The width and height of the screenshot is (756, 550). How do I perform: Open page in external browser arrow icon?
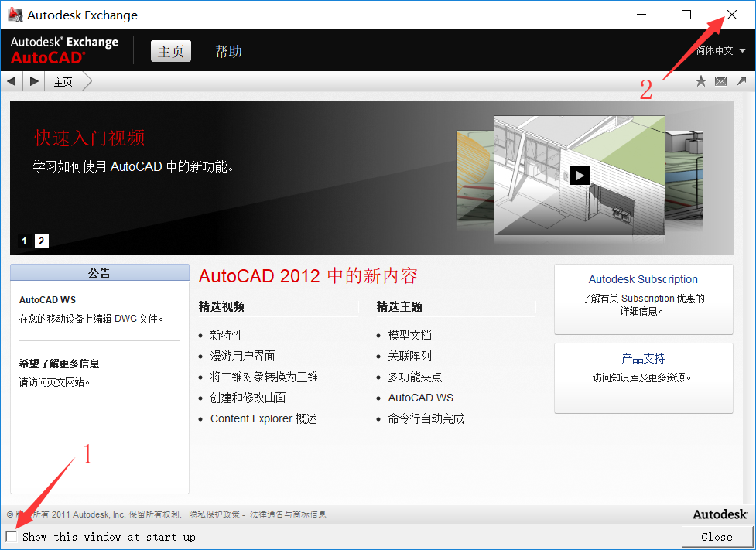[x=741, y=81]
